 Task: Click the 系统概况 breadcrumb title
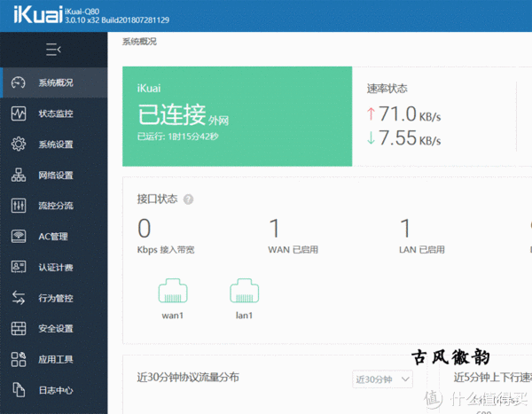139,42
